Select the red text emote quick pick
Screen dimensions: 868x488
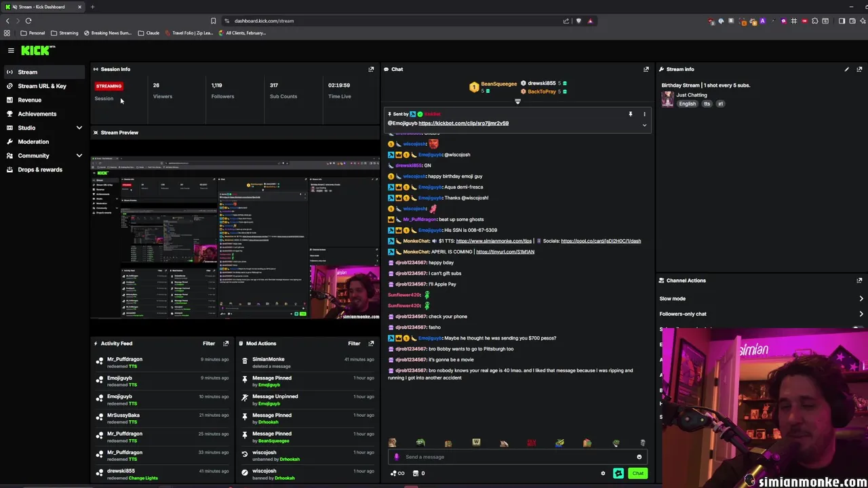coord(532,443)
